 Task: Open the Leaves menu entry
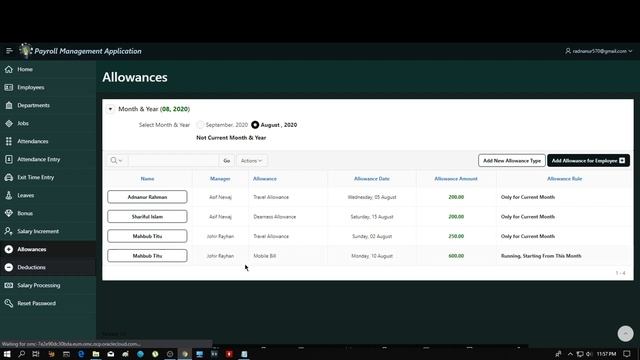48,195
